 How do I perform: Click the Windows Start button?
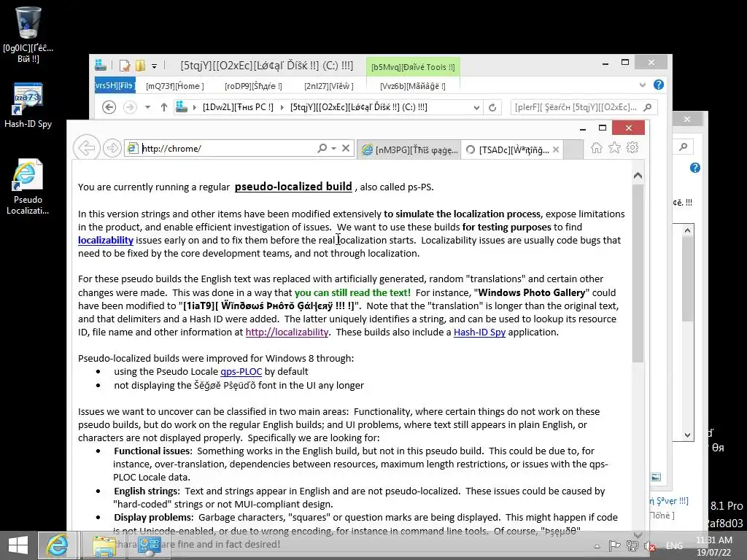click(18, 545)
